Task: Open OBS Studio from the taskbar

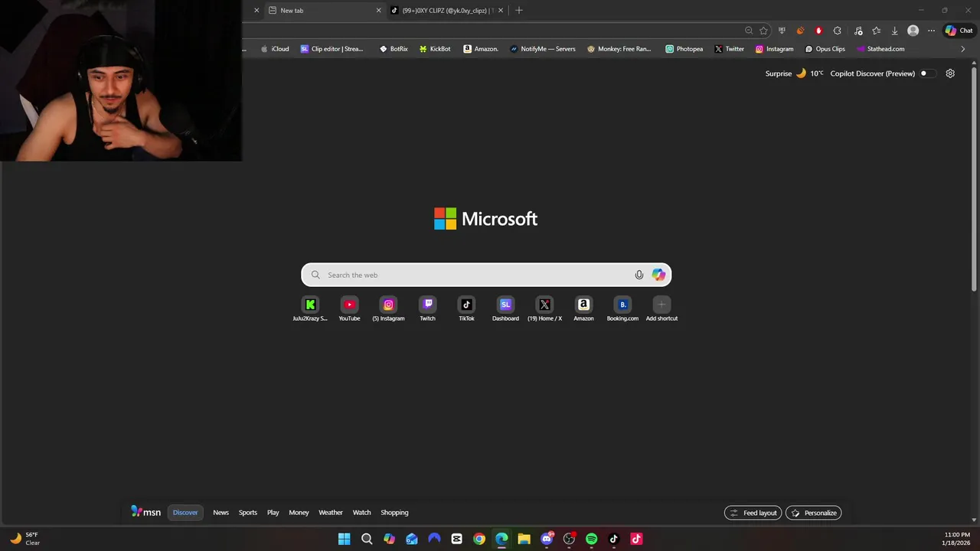Action: click(569, 539)
